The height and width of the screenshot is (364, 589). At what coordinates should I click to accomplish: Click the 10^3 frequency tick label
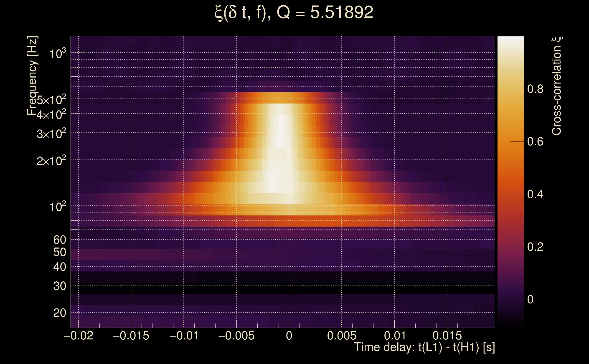pos(58,53)
